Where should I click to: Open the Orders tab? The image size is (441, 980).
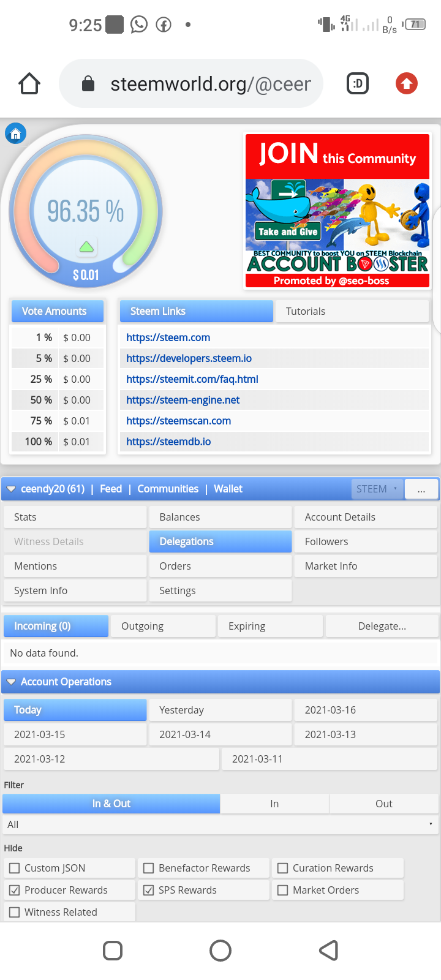(221, 566)
